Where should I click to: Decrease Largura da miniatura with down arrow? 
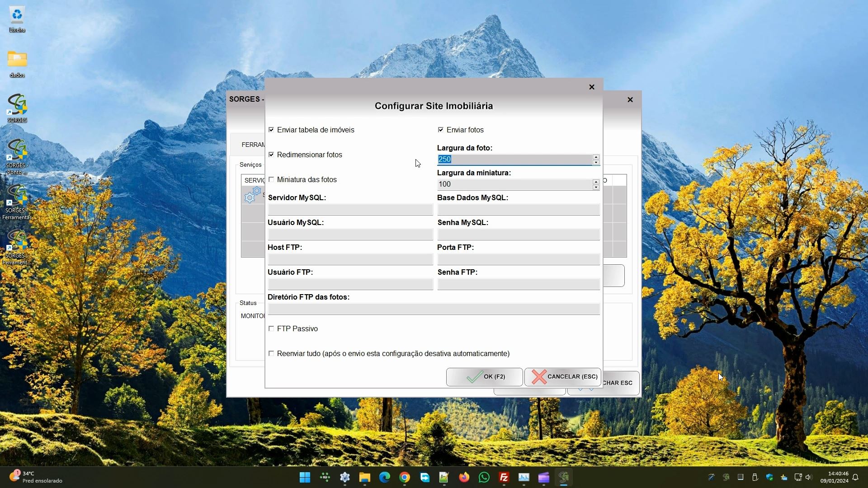pyautogui.click(x=596, y=187)
